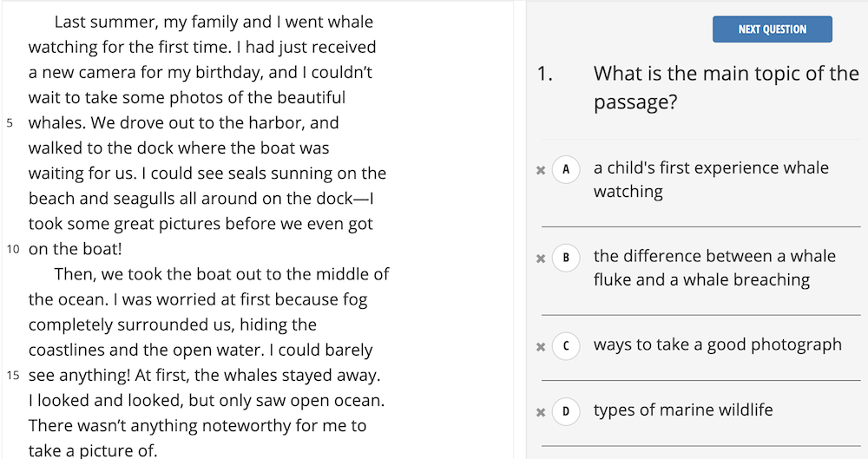Eliminate answer D with the x icon
The width and height of the screenshot is (868, 459).
point(541,411)
